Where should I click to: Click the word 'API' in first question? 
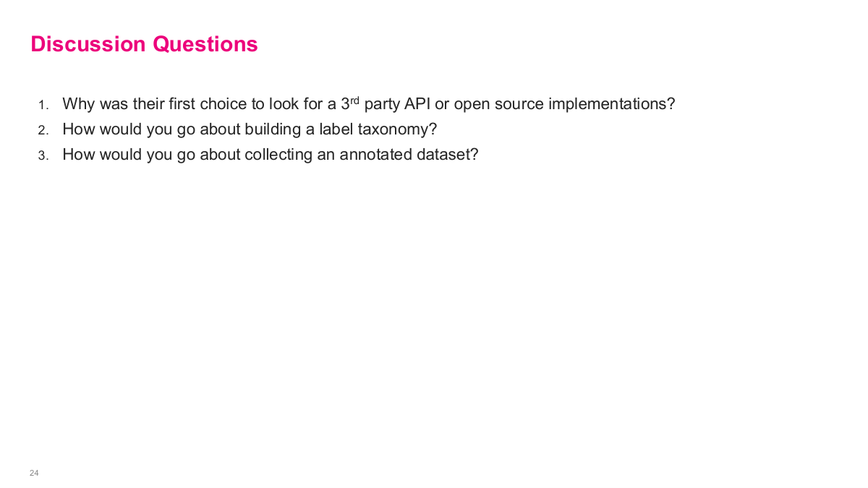(x=417, y=104)
